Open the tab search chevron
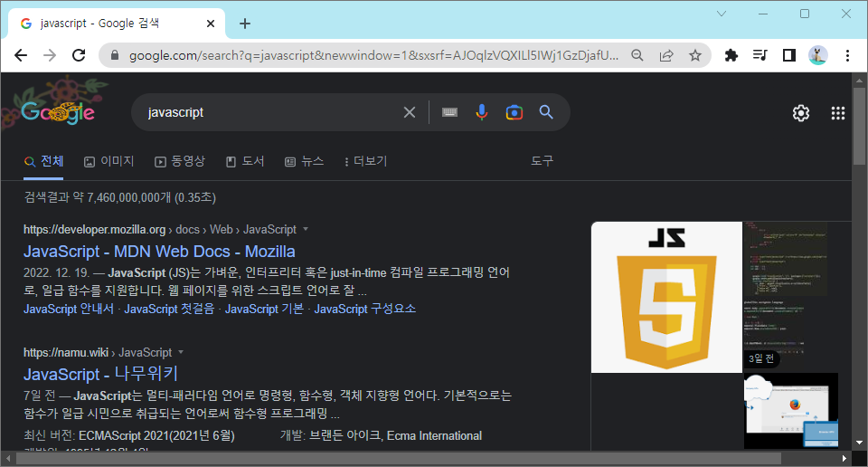868x467 pixels. tap(722, 14)
